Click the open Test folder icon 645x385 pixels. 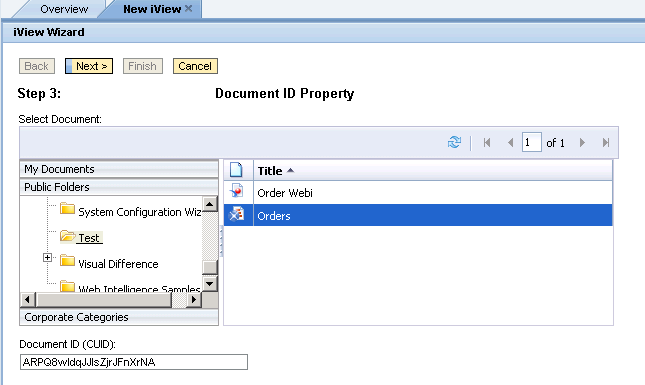point(68,236)
